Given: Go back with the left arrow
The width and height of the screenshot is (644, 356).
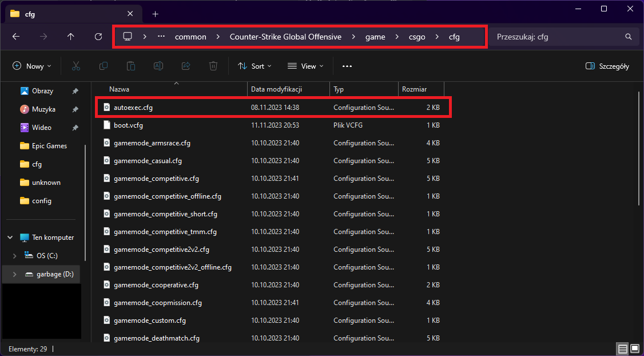Looking at the screenshot, I should (x=16, y=37).
